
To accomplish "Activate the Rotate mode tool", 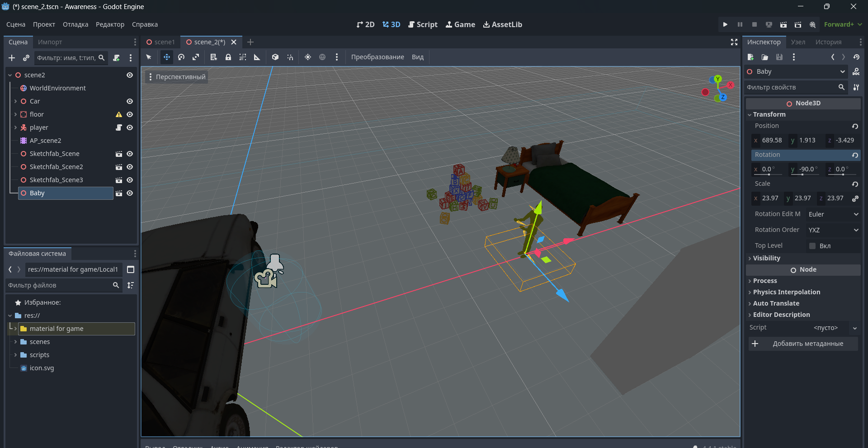I will pyautogui.click(x=181, y=57).
